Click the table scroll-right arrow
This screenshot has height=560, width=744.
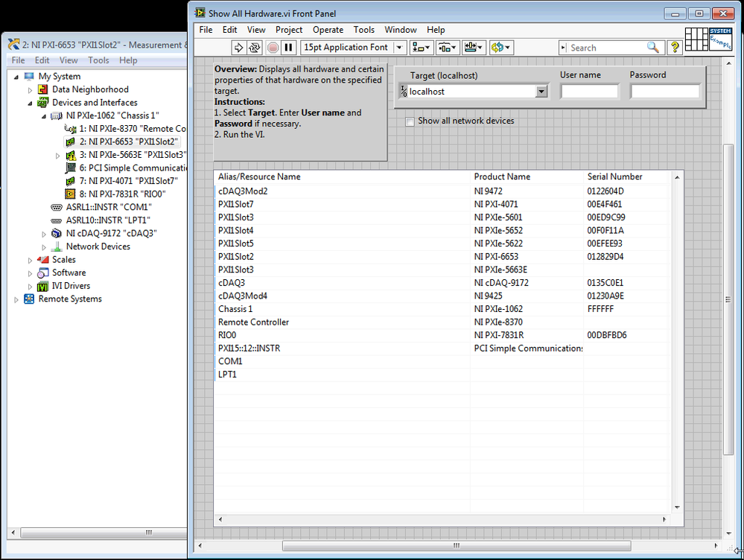[664, 520]
